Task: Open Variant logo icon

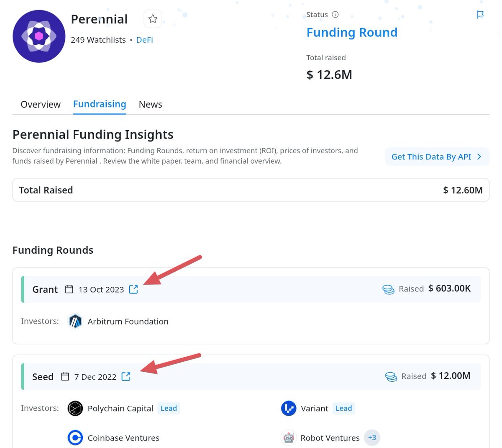Action: (x=289, y=409)
